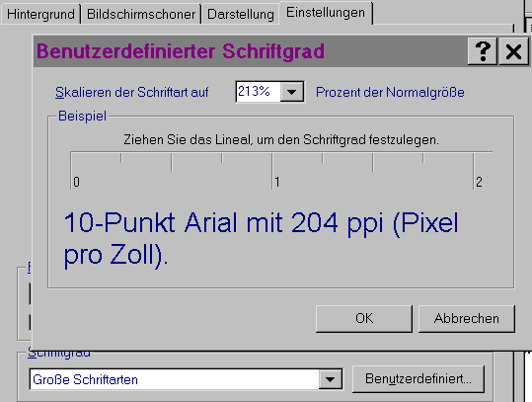Switch to the Hintergrund tab
The image size is (532, 402).
(x=40, y=14)
